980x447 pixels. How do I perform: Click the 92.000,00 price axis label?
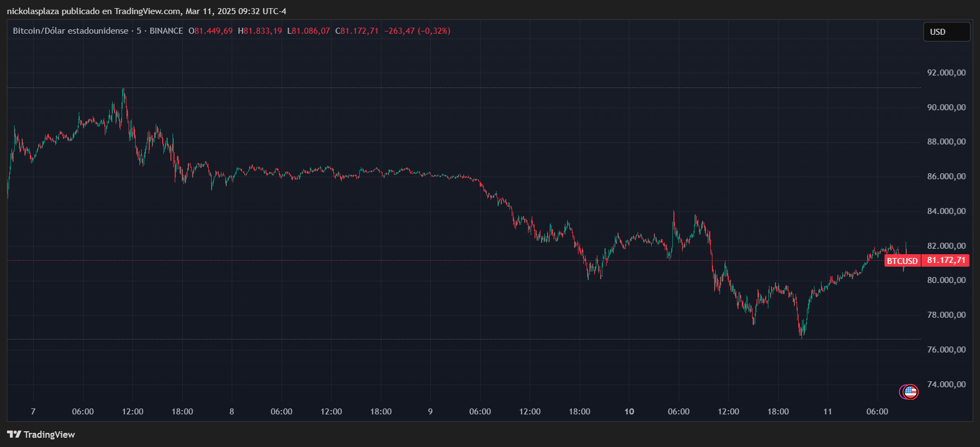point(946,73)
